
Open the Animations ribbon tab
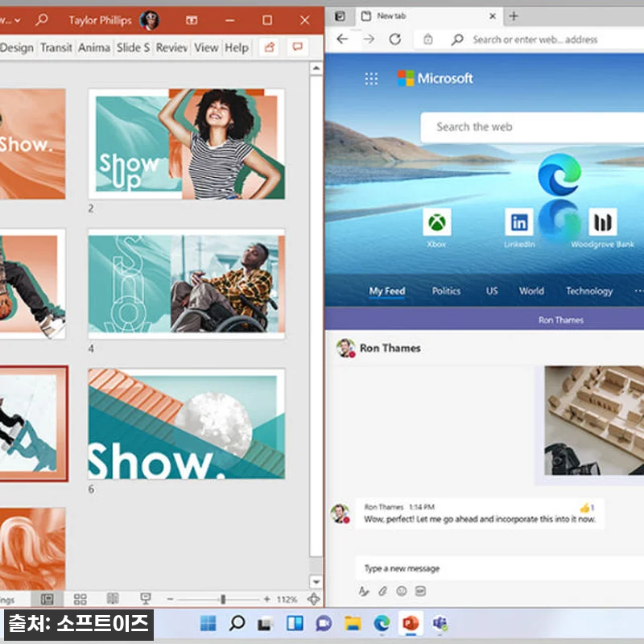point(94,47)
